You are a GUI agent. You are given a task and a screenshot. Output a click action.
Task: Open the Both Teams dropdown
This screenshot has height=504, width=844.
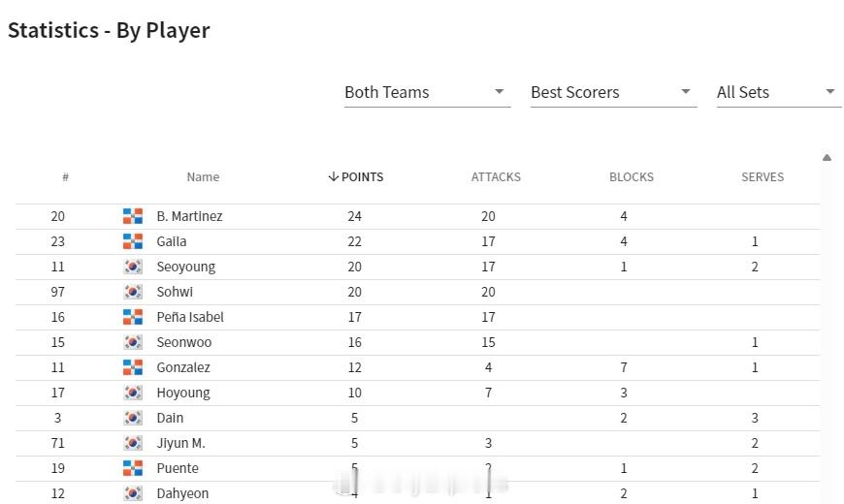point(428,92)
